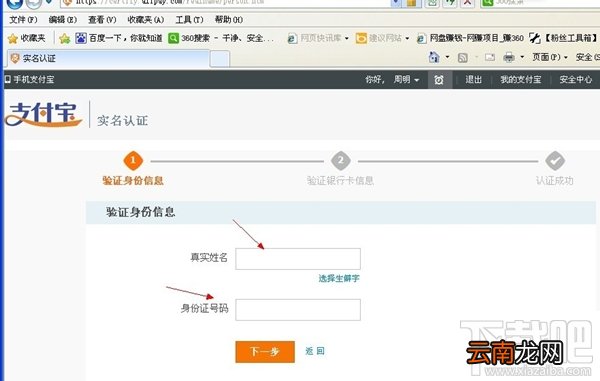Open the 安全中心 link

pyautogui.click(x=576, y=80)
